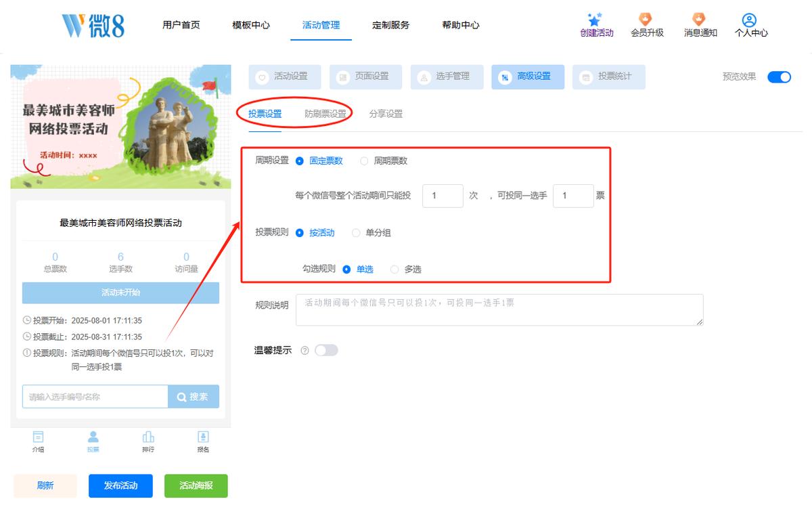
Task: Open 会员升级 badge icon
Action: point(646,20)
